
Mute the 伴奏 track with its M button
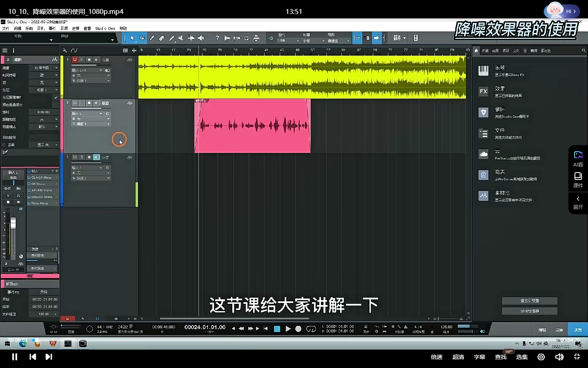coord(75,59)
